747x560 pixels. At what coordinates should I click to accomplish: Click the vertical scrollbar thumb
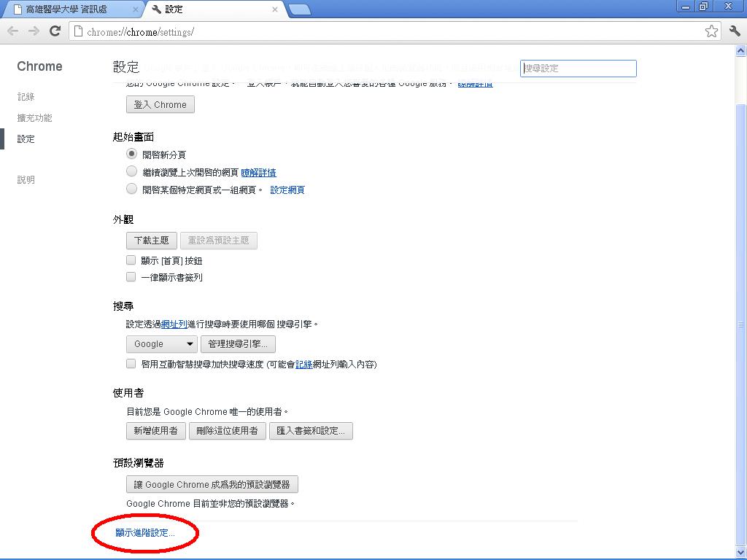pos(741,324)
